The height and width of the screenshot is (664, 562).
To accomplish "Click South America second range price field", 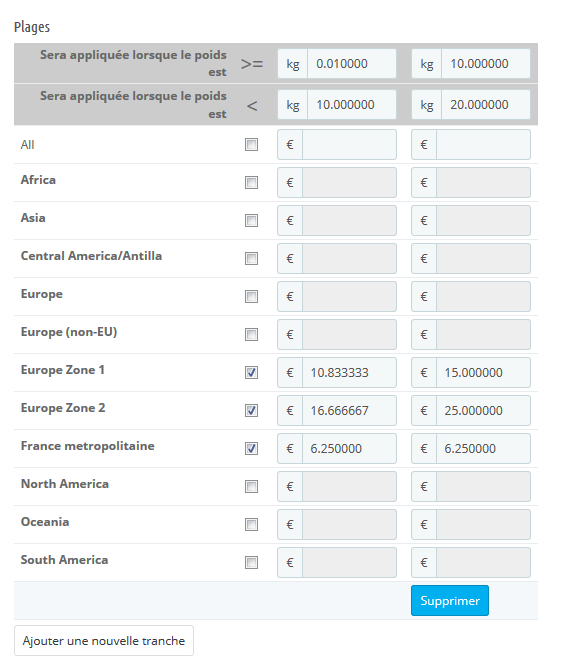I will tap(483, 562).
